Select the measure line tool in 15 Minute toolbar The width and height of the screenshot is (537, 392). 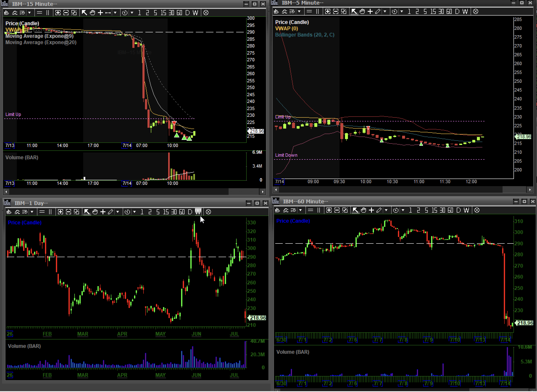108,13
